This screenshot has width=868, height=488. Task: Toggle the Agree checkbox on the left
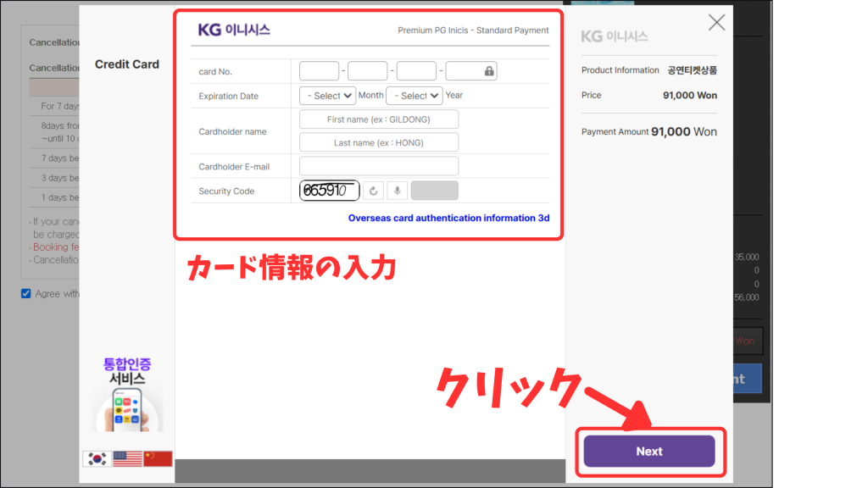pyautogui.click(x=27, y=293)
